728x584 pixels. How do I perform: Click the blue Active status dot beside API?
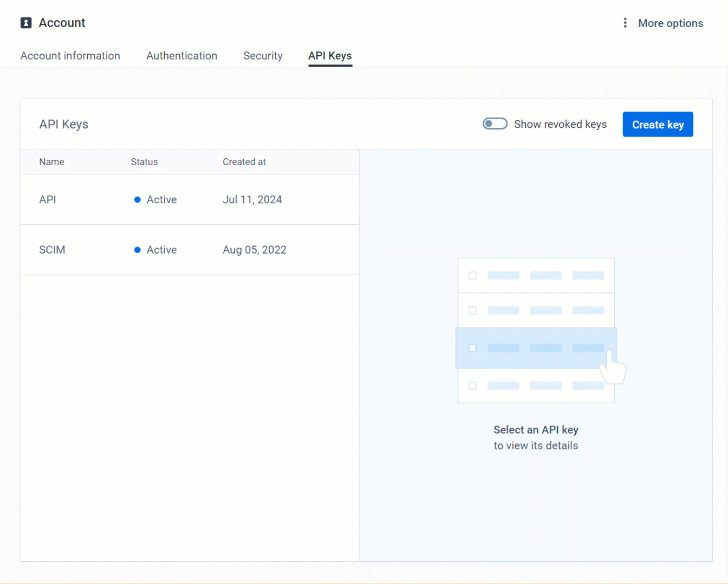tap(138, 199)
